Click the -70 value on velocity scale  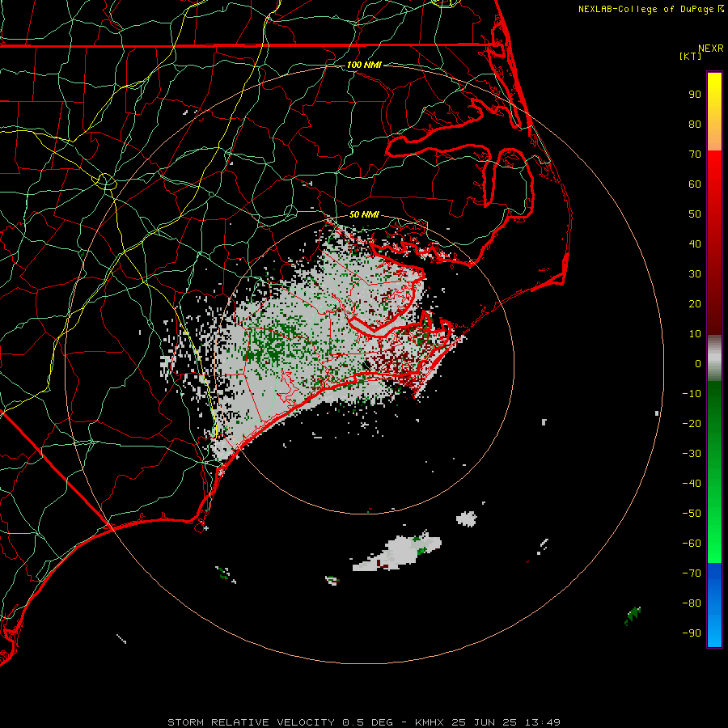point(692,574)
